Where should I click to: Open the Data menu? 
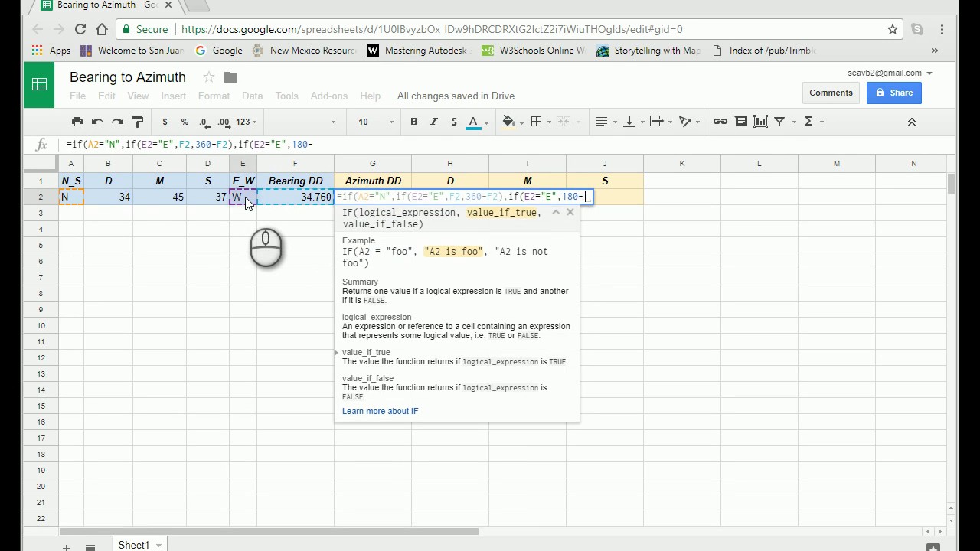pyautogui.click(x=252, y=96)
